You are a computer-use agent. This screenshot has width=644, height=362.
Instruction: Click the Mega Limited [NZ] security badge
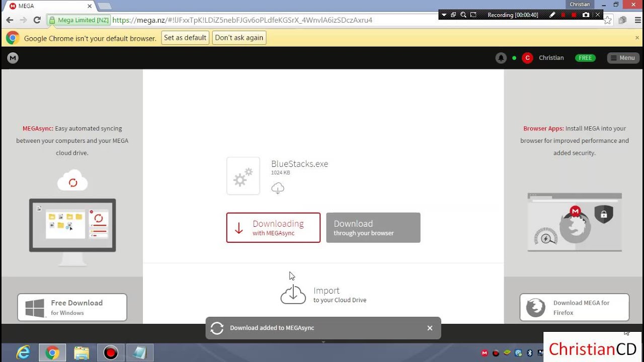tap(79, 20)
